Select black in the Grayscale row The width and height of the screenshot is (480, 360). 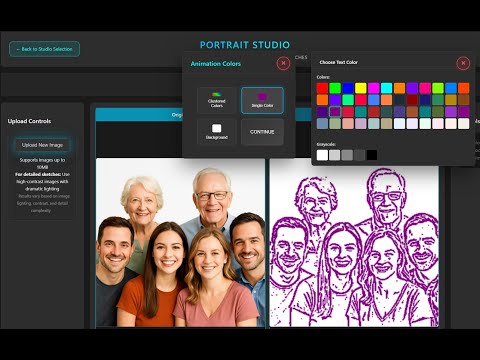pos(372,155)
